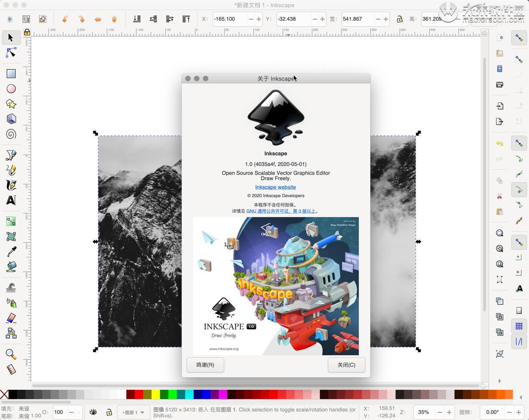Pick the Calligraphy tool

pos(11,184)
